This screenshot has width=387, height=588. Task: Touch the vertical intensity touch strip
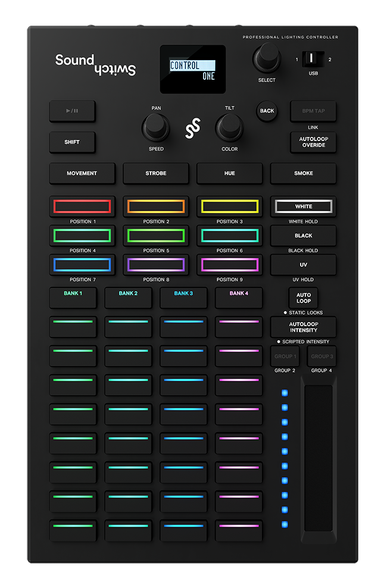coord(319,458)
